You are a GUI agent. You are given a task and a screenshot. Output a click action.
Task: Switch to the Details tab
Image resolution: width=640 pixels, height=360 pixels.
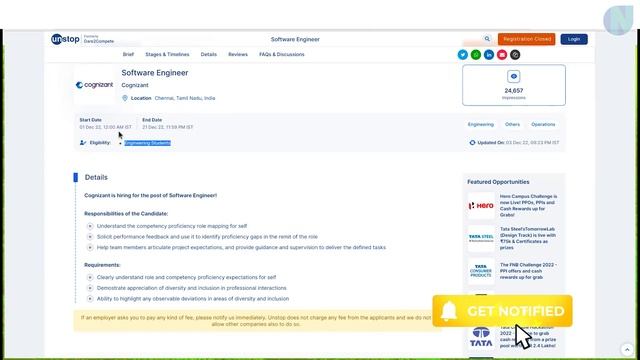pos(209,54)
